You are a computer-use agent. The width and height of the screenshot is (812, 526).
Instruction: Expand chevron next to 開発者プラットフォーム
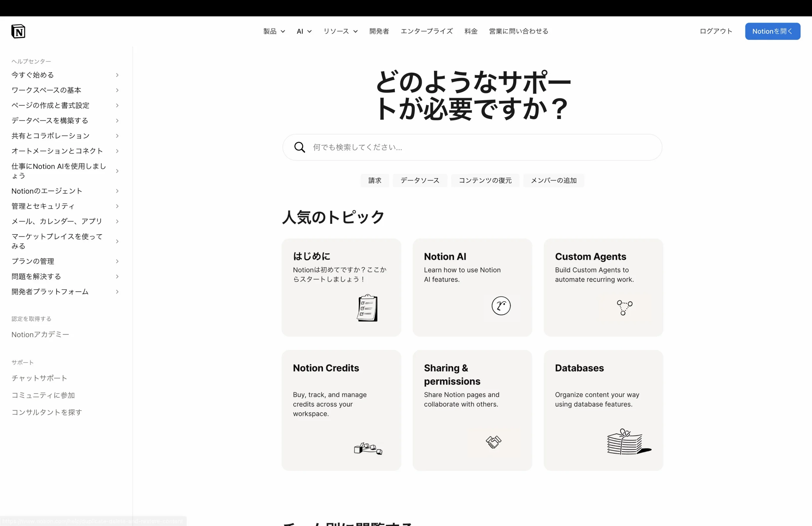tap(117, 292)
